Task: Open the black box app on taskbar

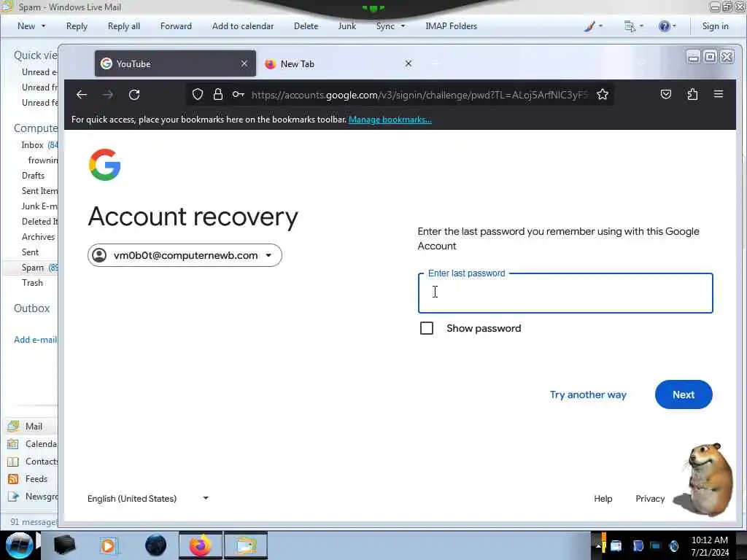Action: click(65, 545)
